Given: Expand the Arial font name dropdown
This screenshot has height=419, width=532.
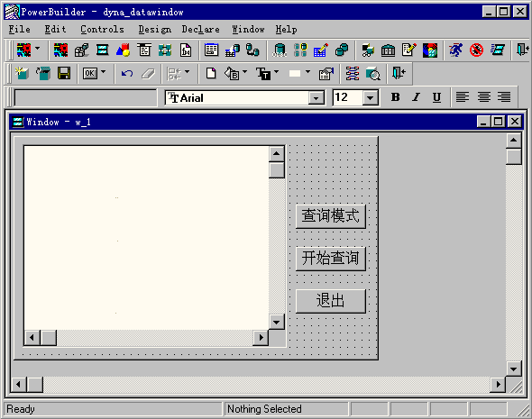Looking at the screenshot, I should pos(316,98).
